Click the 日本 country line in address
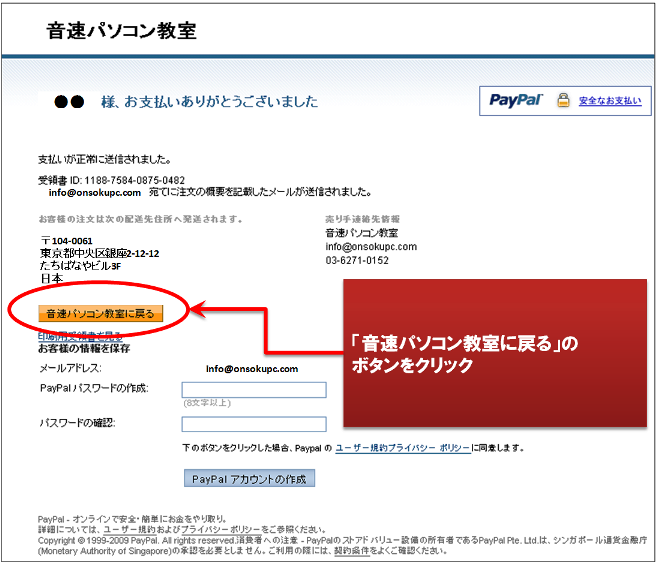 pos(52,278)
